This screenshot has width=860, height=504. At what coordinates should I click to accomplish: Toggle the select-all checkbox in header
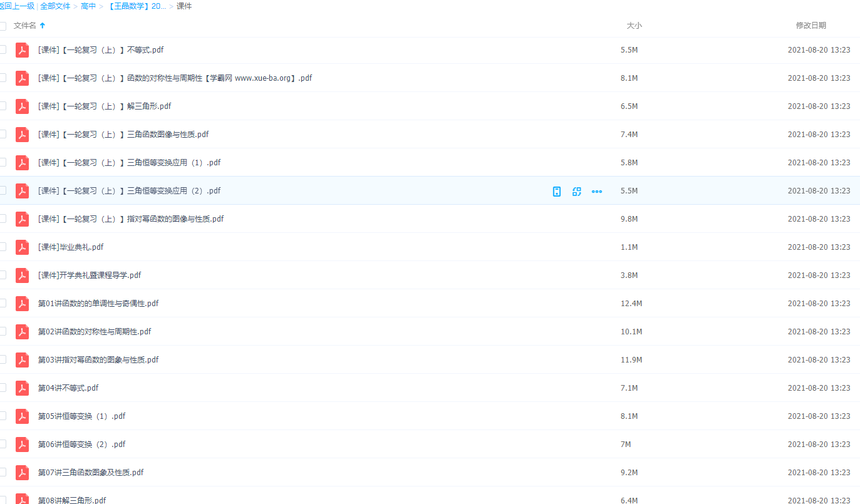(x=3, y=26)
